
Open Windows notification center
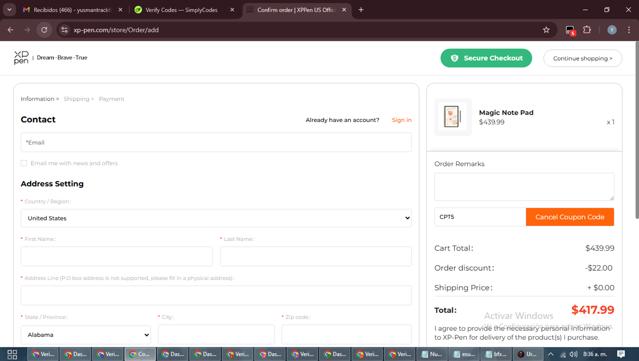(621, 354)
